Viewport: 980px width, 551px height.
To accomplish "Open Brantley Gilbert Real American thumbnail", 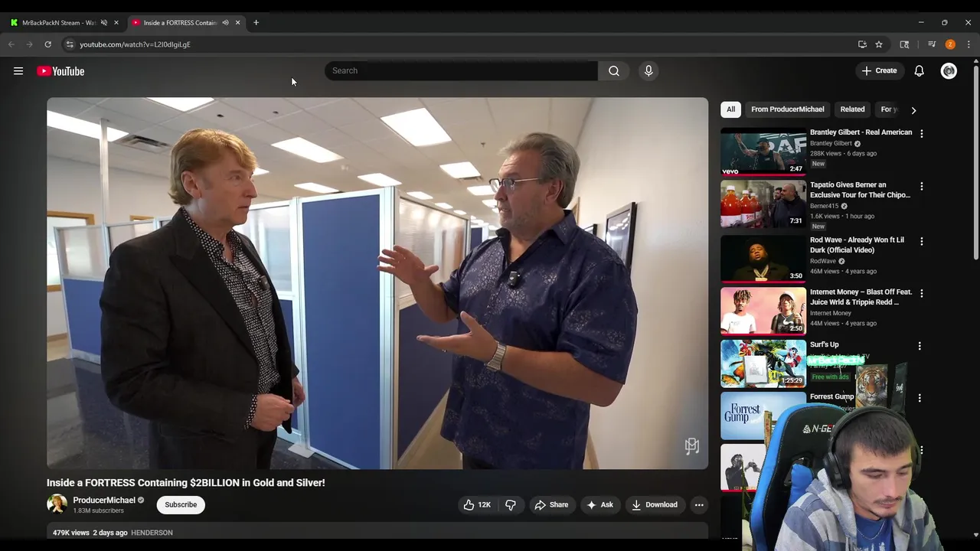I will 763,152.
